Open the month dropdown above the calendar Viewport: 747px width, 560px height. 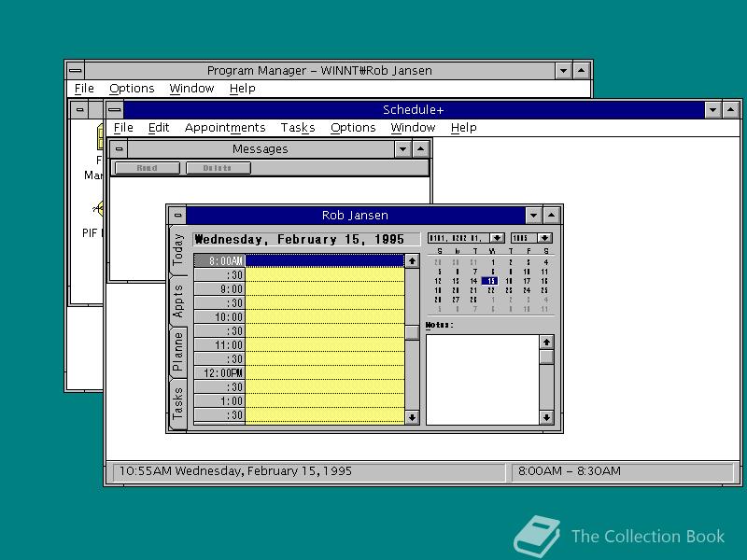497,238
